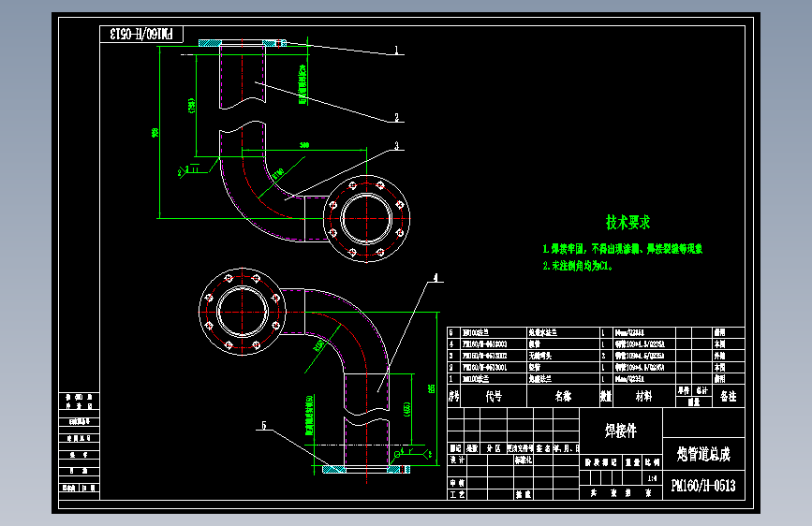Select PM160/H-0513 number in the title block
This screenshot has height=526, width=812.
[703, 486]
